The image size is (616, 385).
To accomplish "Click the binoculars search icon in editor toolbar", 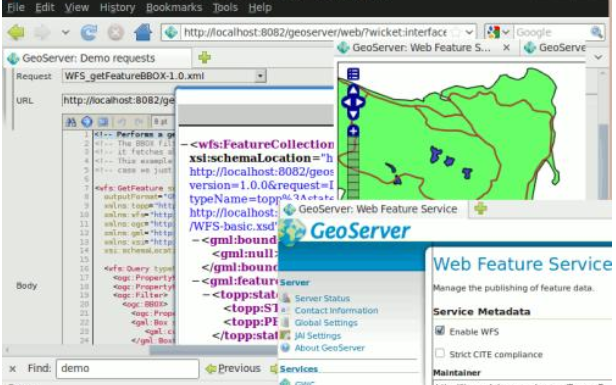I will pos(71,122).
